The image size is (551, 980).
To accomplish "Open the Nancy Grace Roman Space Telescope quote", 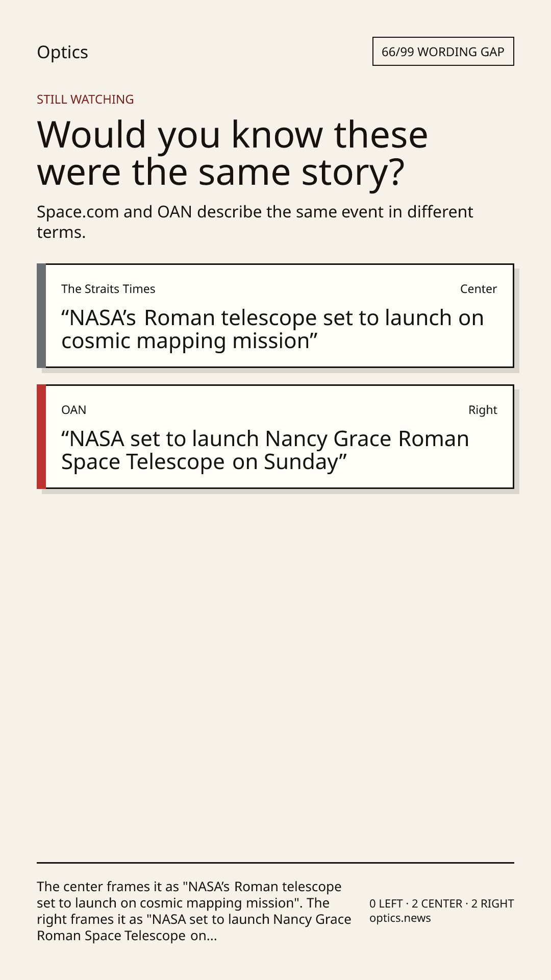I will pyautogui.click(x=265, y=450).
